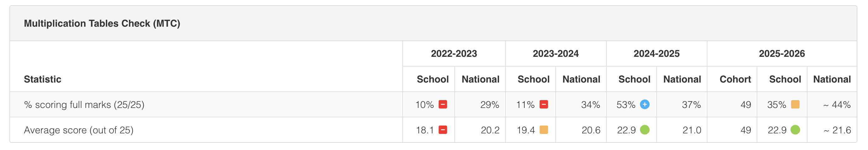
Task: Click the ~ 44% national estimate value
Action: pos(837,105)
